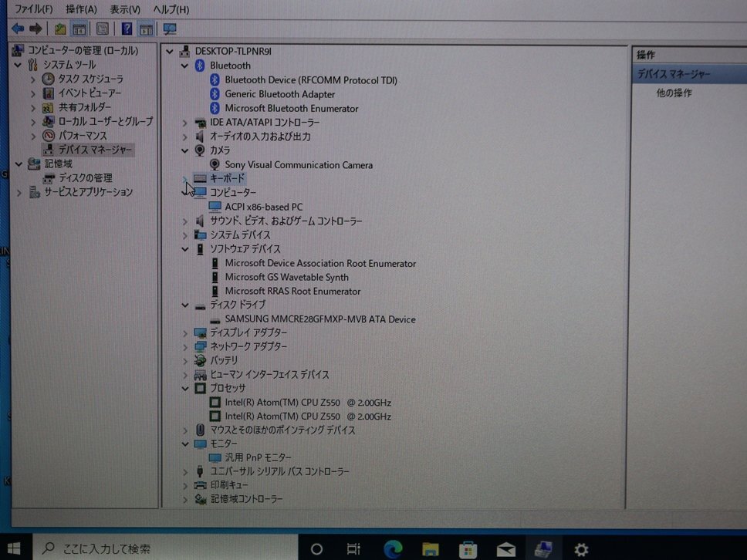Select 汎用 PnP モニター device
This screenshot has height=560, width=747.
258,457
